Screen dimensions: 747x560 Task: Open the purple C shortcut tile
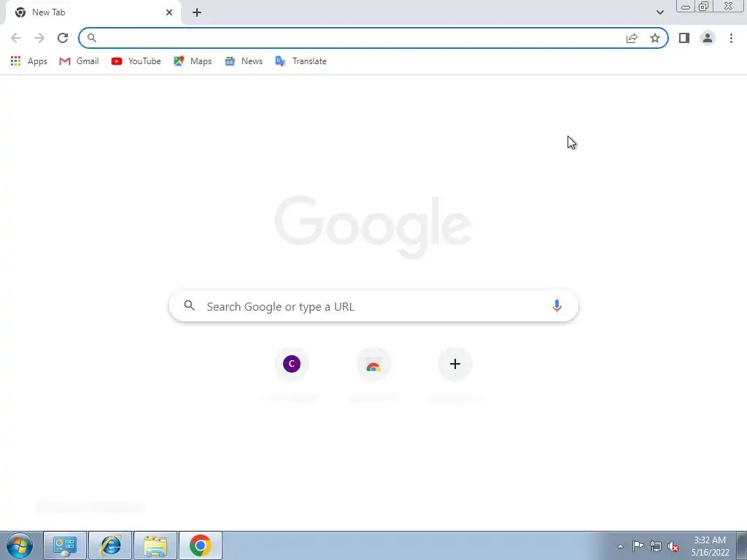[x=292, y=364]
